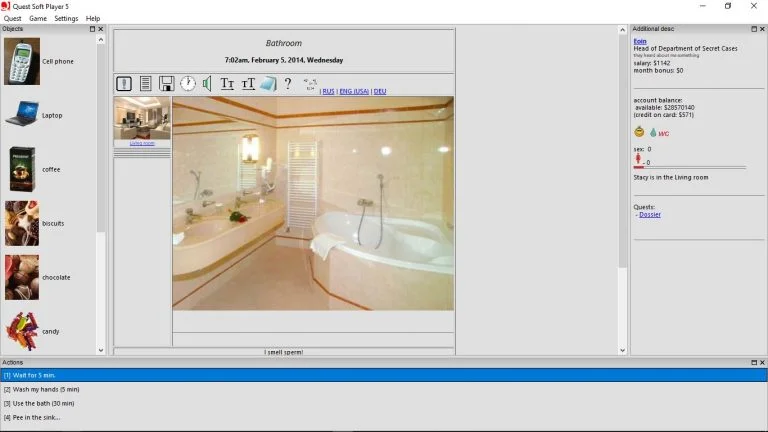Viewport: 768px width, 432px height.
Task: Go to the Living room link
Action: (x=142, y=143)
